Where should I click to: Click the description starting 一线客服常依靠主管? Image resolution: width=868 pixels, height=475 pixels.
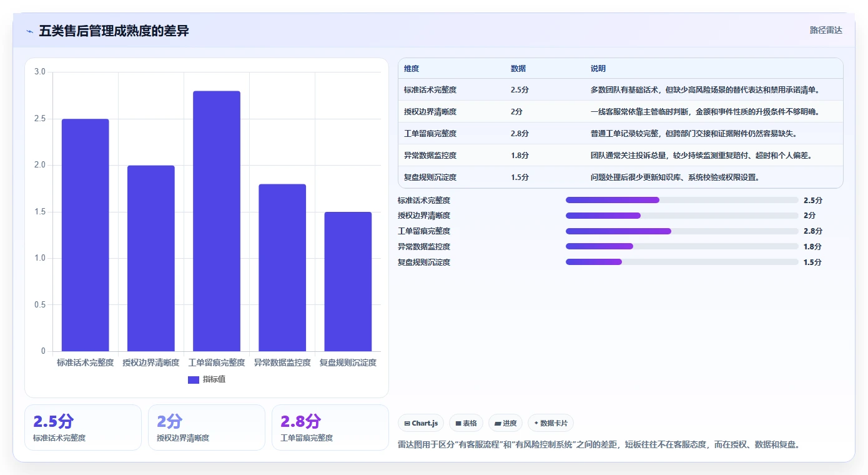pos(705,112)
